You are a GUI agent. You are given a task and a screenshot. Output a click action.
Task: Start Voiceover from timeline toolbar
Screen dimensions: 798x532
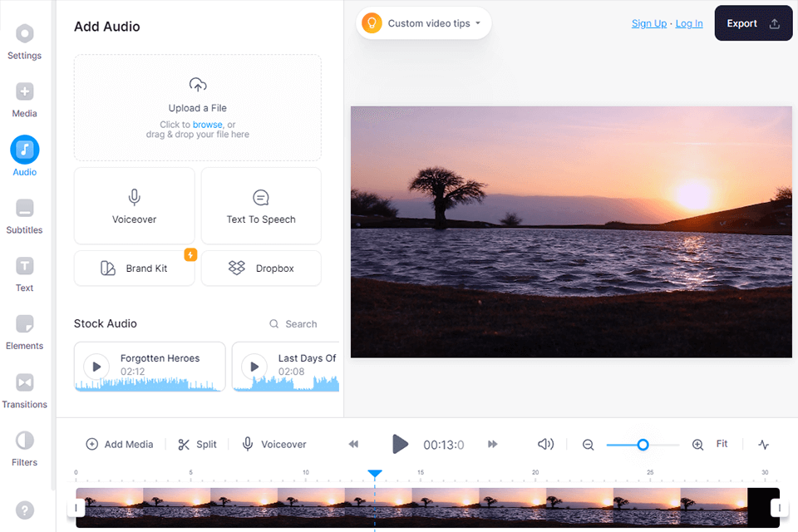click(x=274, y=444)
